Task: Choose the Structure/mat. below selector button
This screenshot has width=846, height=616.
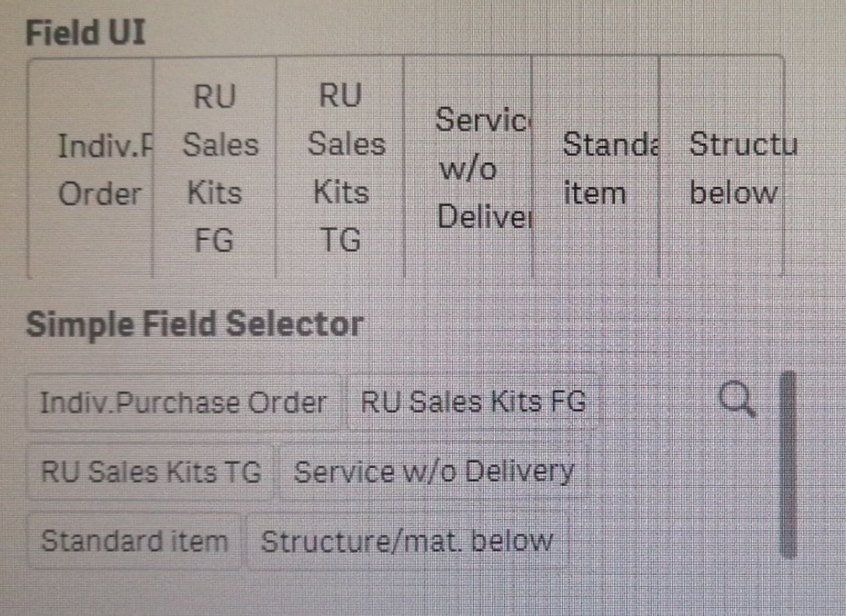Action: tap(407, 541)
